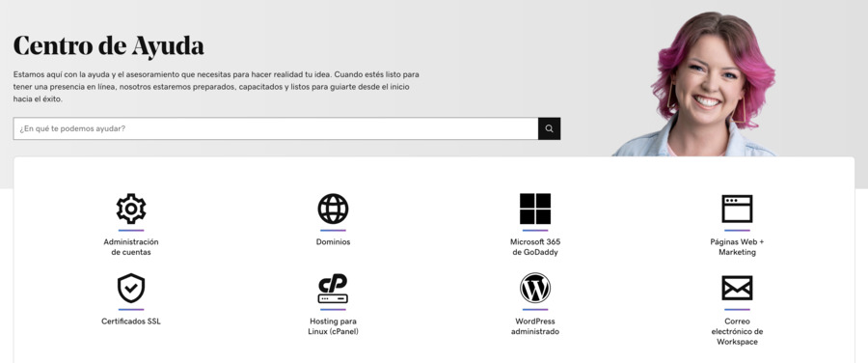Open the 'Administración de cuentas' link
868x363 pixels.
pos(131,247)
